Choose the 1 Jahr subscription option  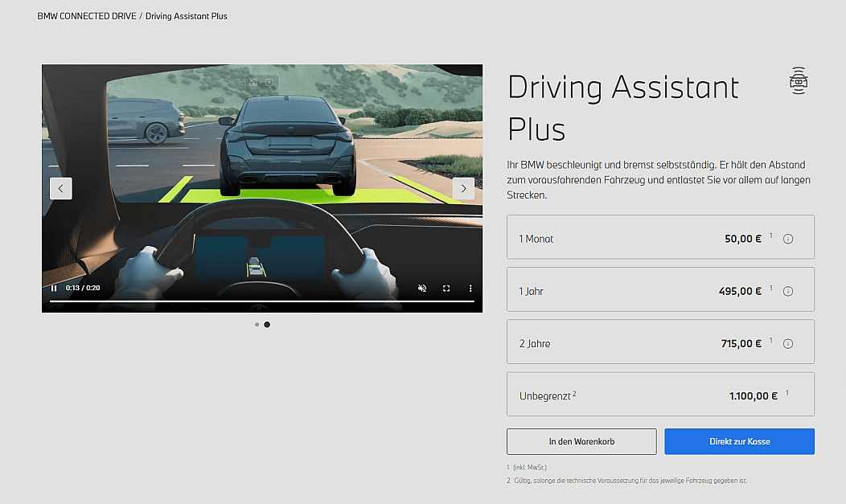(660, 289)
